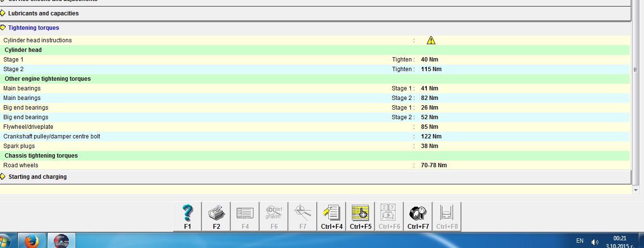Click the F2 print icon
The height and width of the screenshot is (248, 644).
click(x=216, y=213)
